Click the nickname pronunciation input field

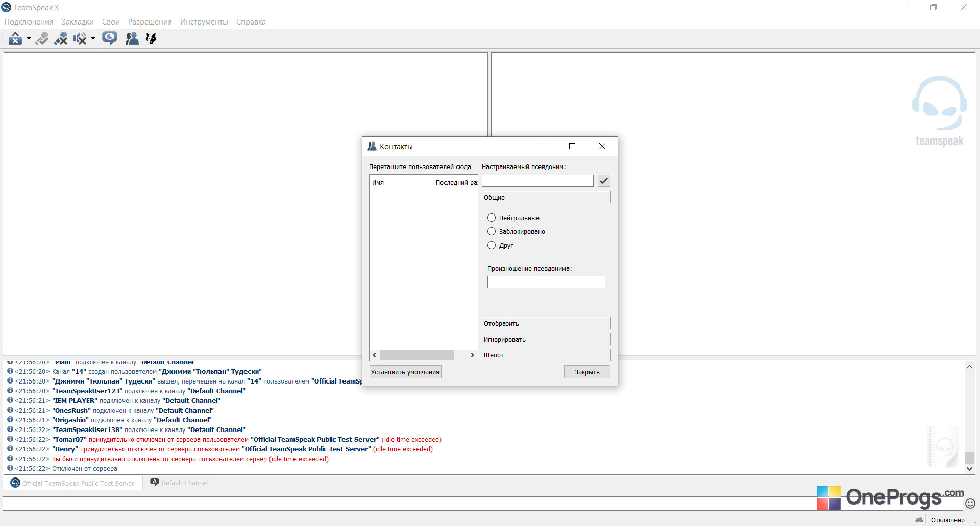(546, 282)
